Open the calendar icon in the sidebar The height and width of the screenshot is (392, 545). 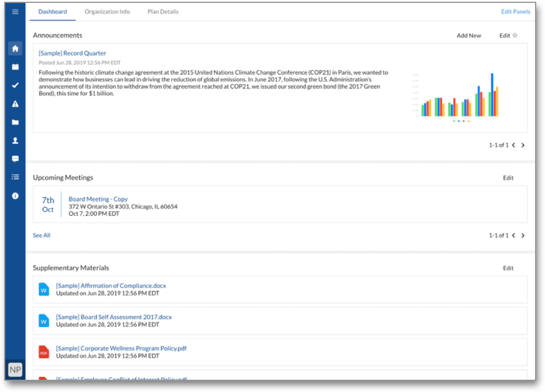click(15, 67)
